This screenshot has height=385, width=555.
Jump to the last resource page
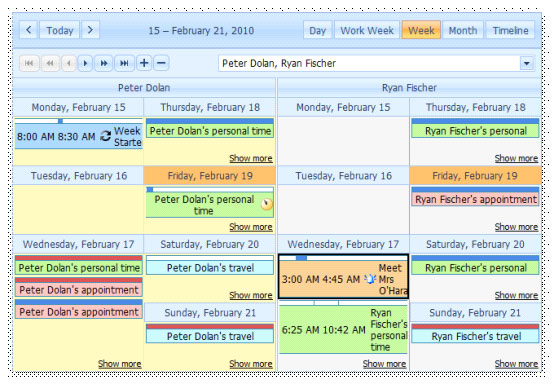click(x=124, y=63)
